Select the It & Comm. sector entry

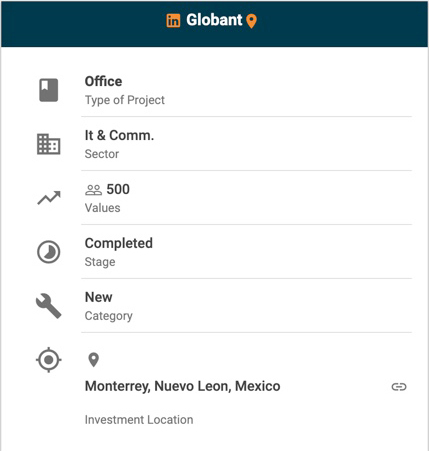119,135
